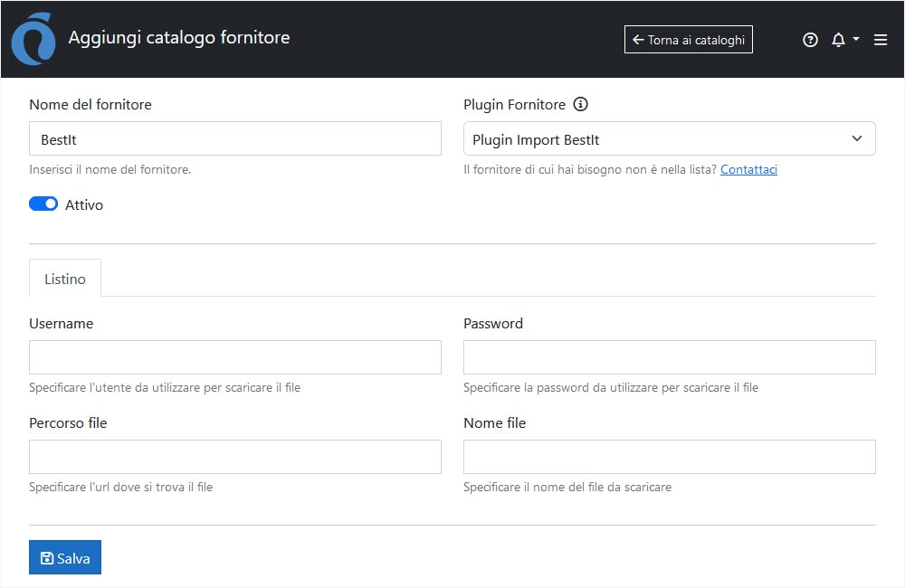
Task: Switch to the Listino tab
Action: pyautogui.click(x=64, y=279)
